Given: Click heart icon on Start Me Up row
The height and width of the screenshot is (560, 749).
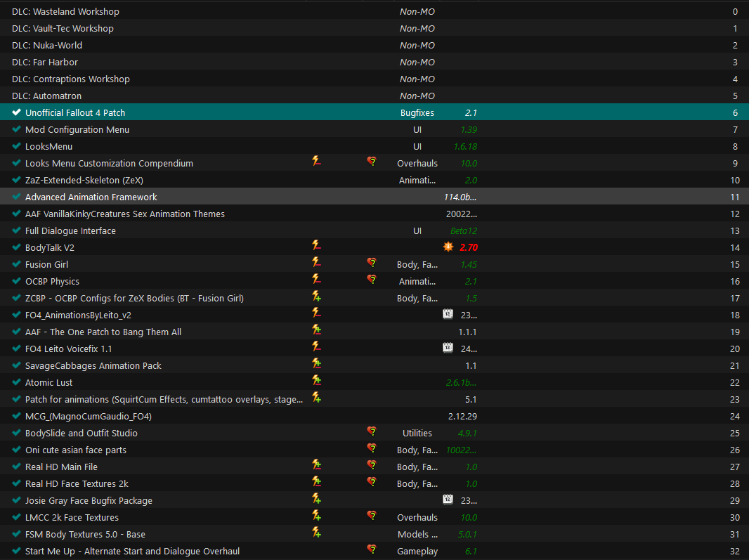Looking at the screenshot, I should [x=372, y=549].
